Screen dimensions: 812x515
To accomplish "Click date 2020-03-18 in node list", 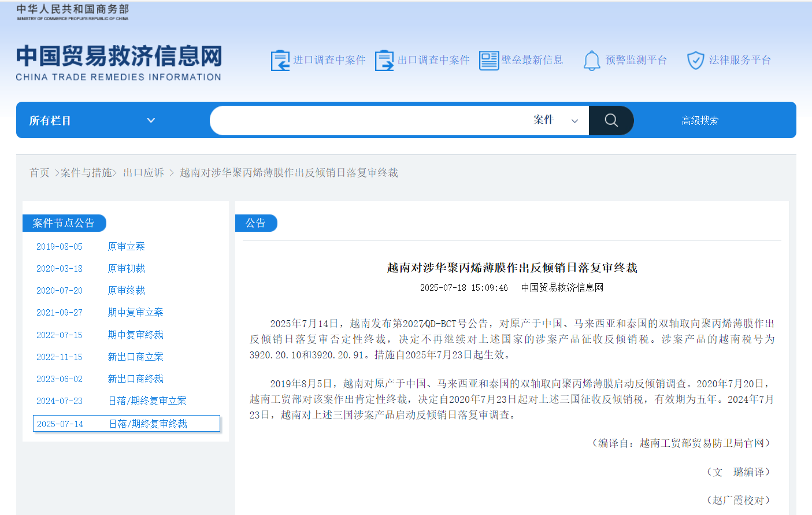I will [x=60, y=269].
